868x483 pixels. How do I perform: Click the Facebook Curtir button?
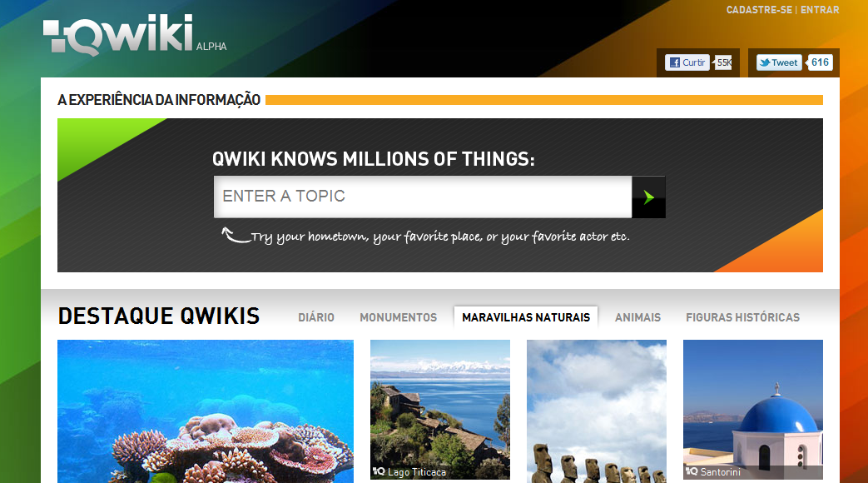click(687, 62)
